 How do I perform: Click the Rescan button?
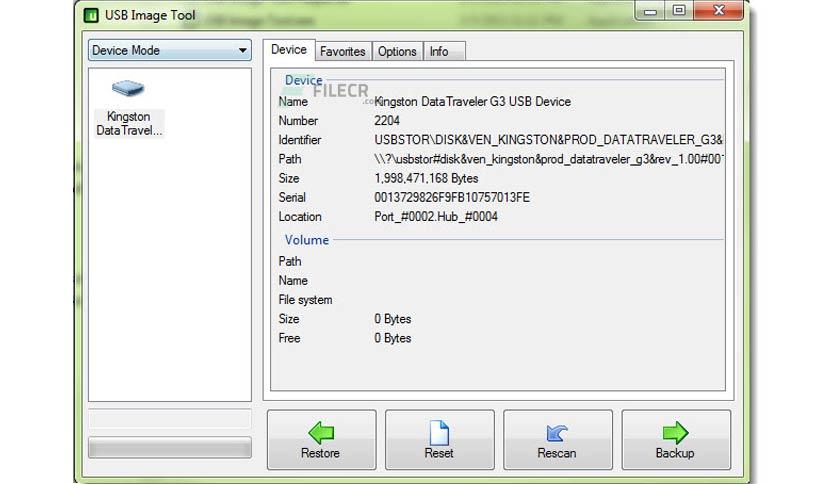pyautogui.click(x=558, y=440)
